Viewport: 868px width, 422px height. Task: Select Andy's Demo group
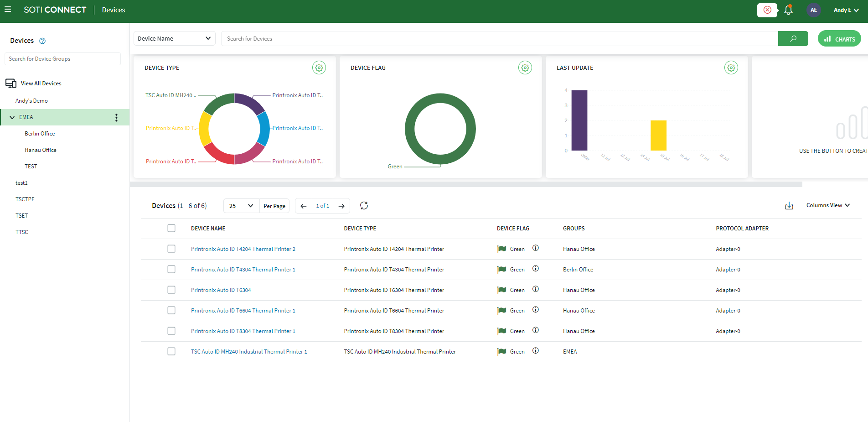[x=31, y=101]
